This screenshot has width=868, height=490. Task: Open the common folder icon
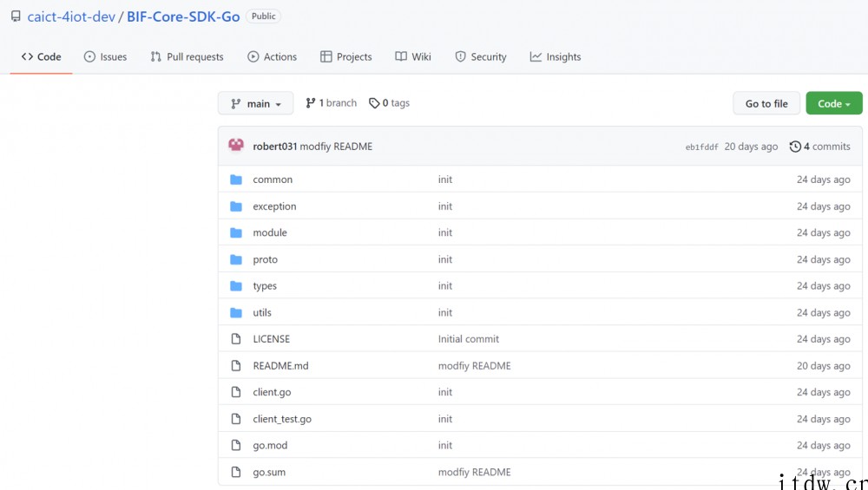236,180
